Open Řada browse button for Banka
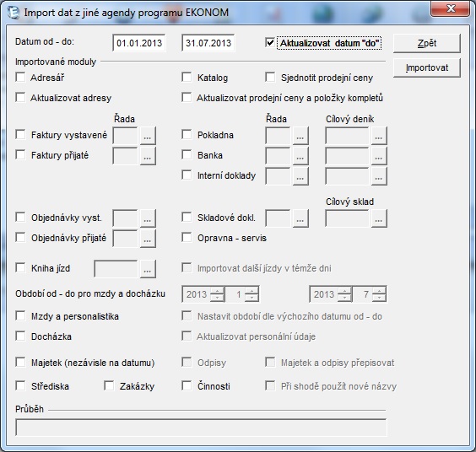The width and height of the screenshot is (476, 452). 300,156
